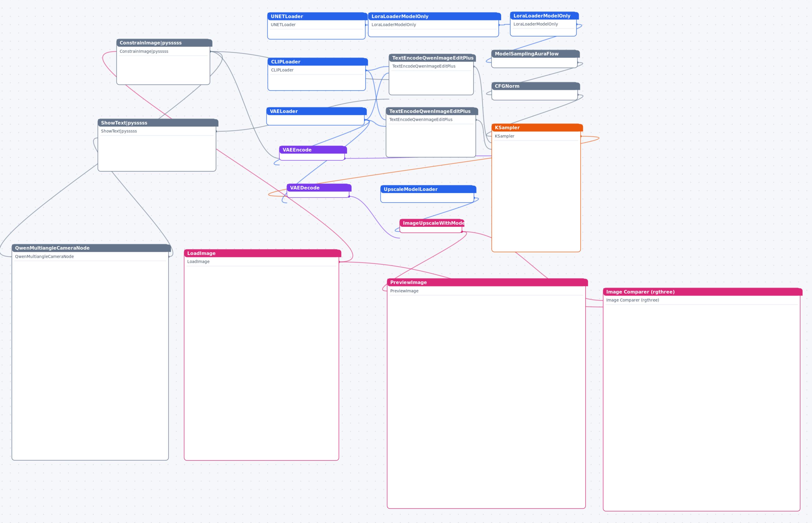Select the ShowText|pysssss node header
Viewport: 812px width, 523px height.
(x=158, y=123)
